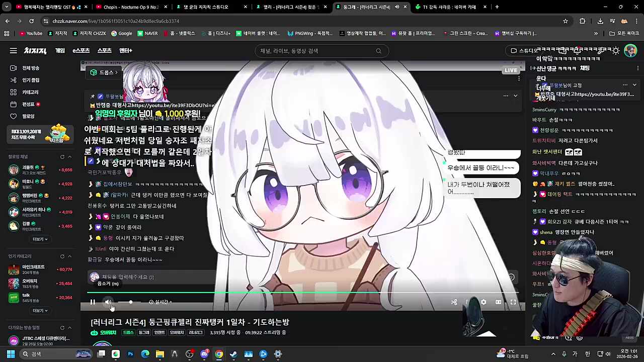Toggle wide theater mode in the player bar
The width and height of the screenshot is (644, 362).
point(498,302)
